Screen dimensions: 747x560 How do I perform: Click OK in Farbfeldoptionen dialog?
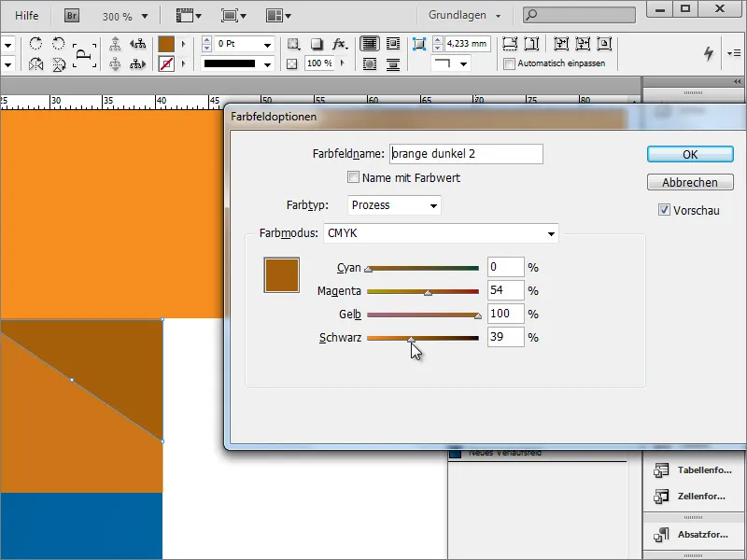(x=690, y=154)
